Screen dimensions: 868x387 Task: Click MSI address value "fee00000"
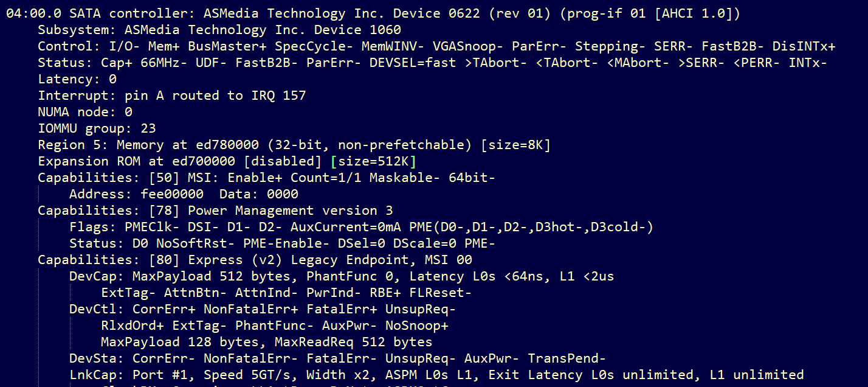click(172, 194)
